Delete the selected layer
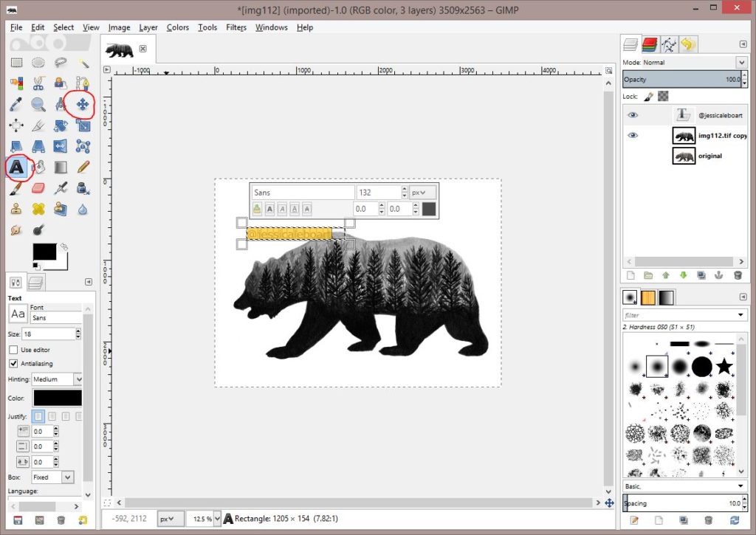This screenshot has width=756, height=535. [738, 275]
